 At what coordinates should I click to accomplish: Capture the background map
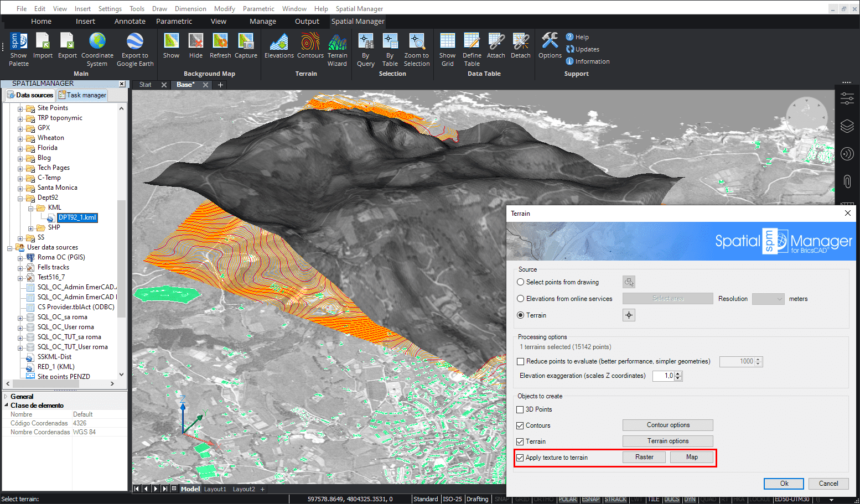246,46
